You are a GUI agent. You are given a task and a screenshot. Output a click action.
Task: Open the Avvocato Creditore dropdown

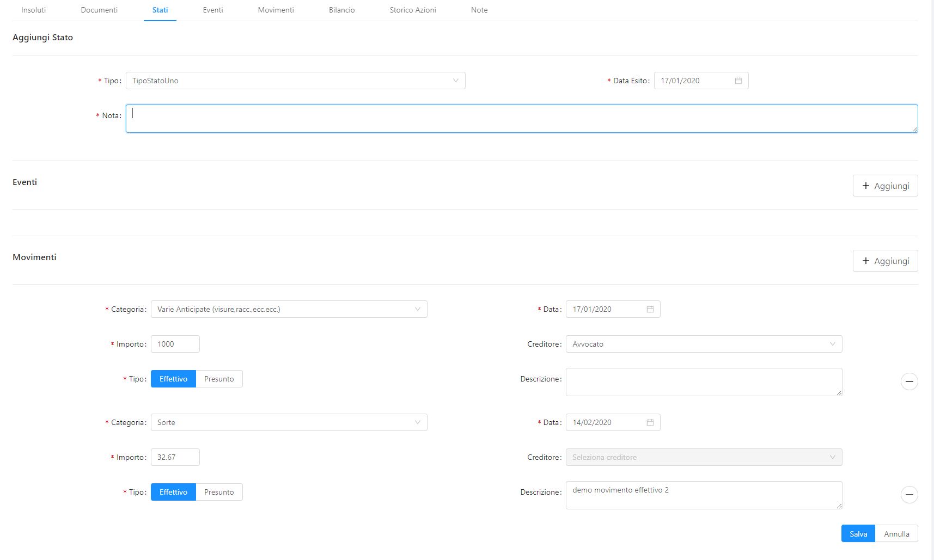tap(704, 344)
